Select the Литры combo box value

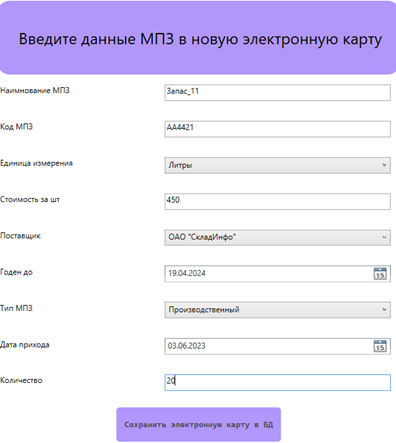pyautogui.click(x=277, y=165)
